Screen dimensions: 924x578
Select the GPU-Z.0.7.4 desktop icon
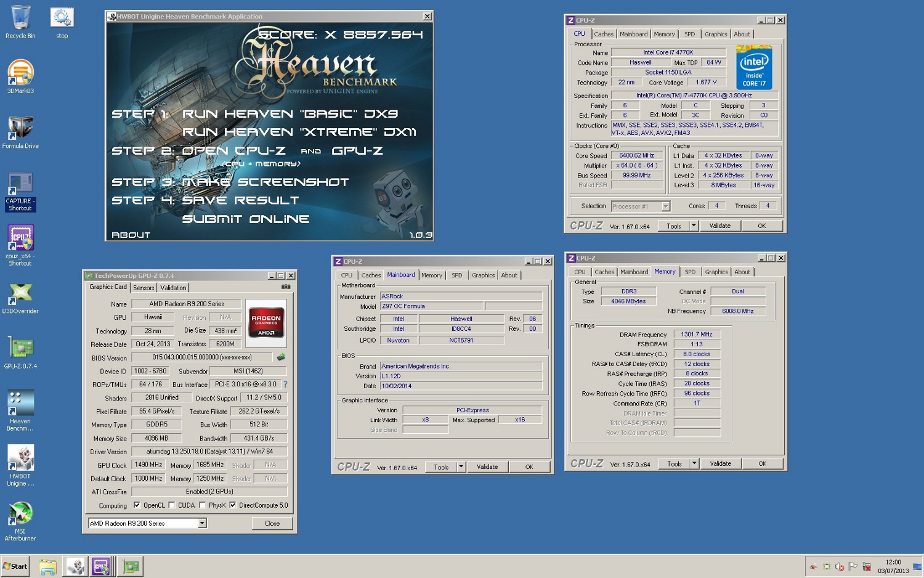(x=20, y=352)
